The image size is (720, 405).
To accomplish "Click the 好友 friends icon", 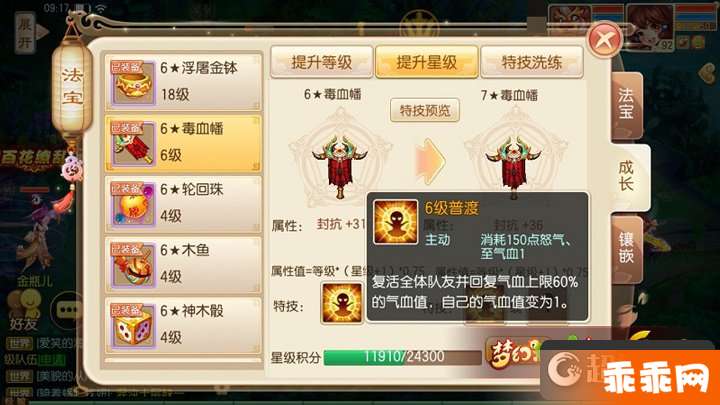I will coord(24,310).
